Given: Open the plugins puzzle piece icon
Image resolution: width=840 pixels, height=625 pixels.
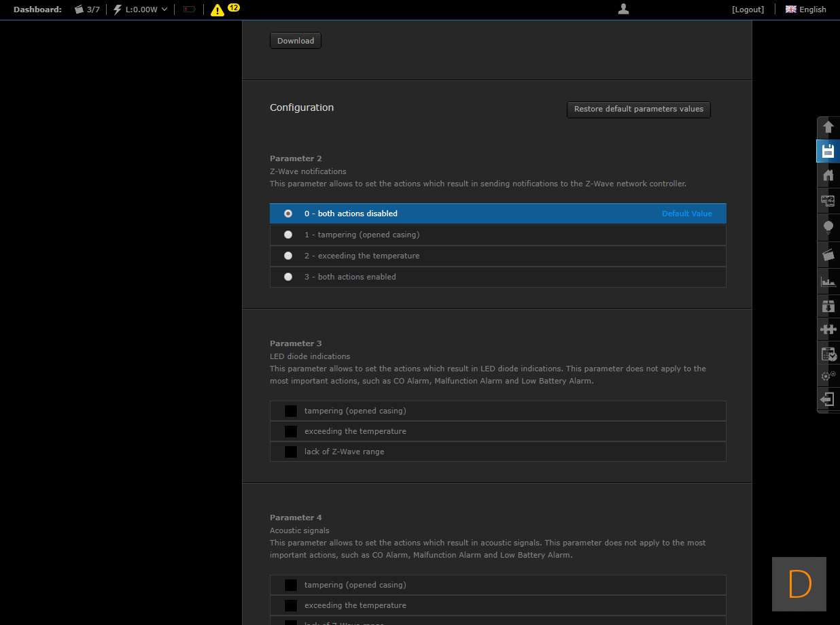Looking at the screenshot, I should tap(828, 329).
